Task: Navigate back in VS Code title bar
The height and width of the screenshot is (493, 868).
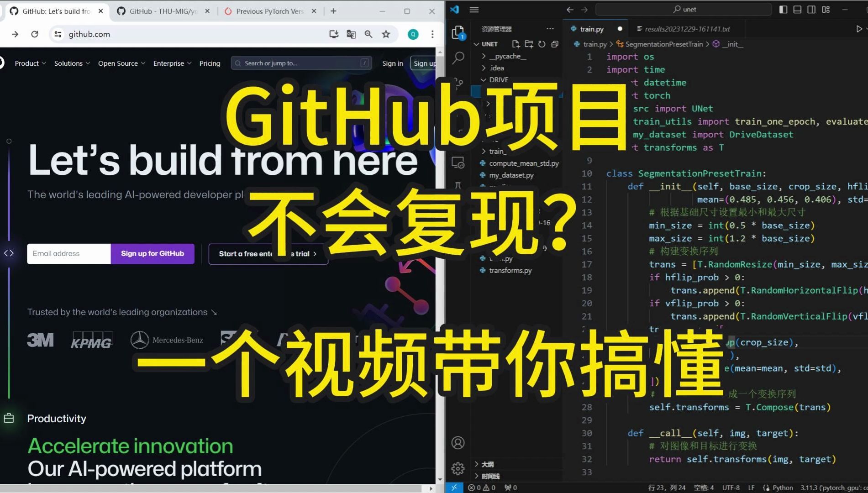Action: pos(570,10)
